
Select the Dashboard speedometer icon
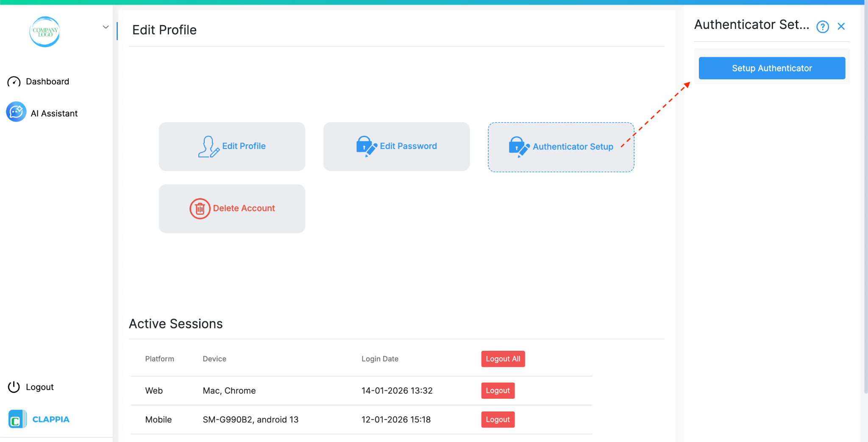(x=14, y=81)
